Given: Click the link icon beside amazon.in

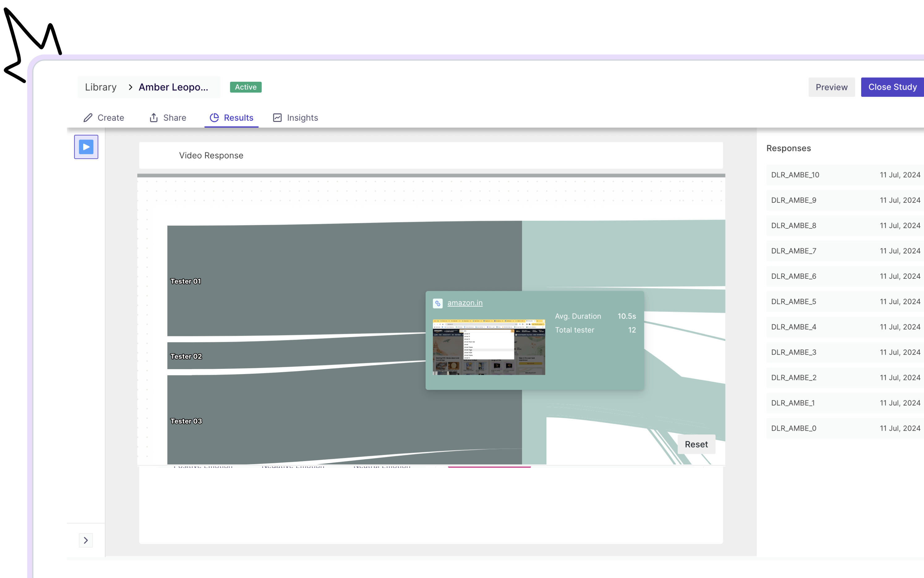Looking at the screenshot, I should pyautogui.click(x=438, y=303).
